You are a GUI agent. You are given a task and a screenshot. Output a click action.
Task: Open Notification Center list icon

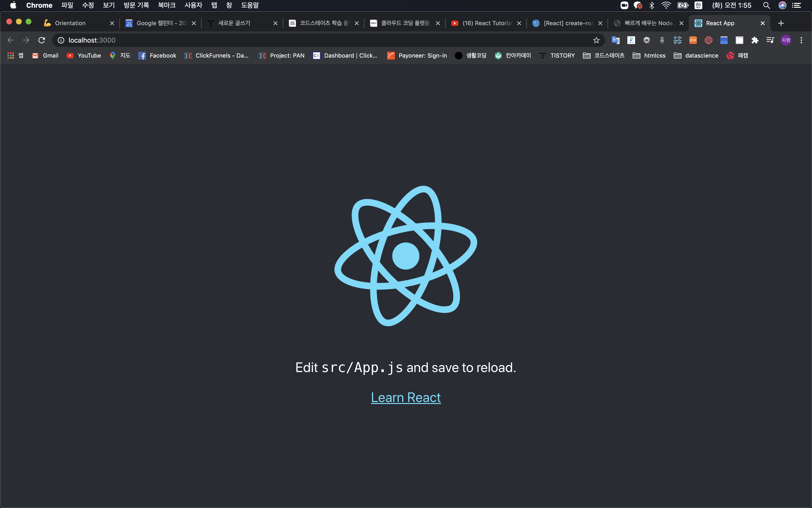click(797, 5)
